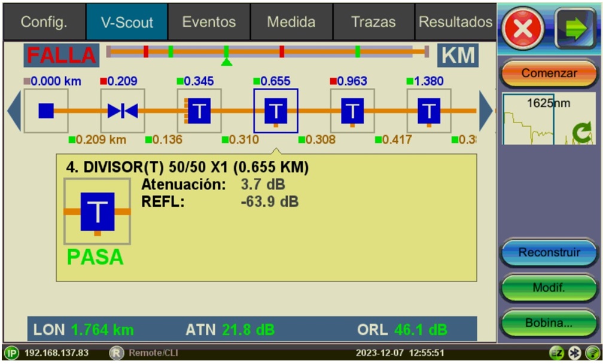603x364 pixels.
Task: Toggle the KM distance unit label
Action: [x=458, y=56]
